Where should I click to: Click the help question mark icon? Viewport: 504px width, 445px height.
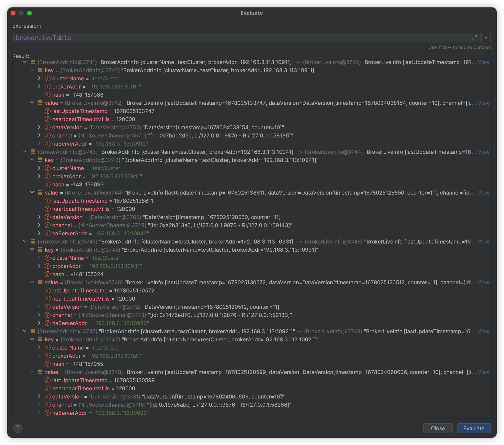[x=18, y=428]
